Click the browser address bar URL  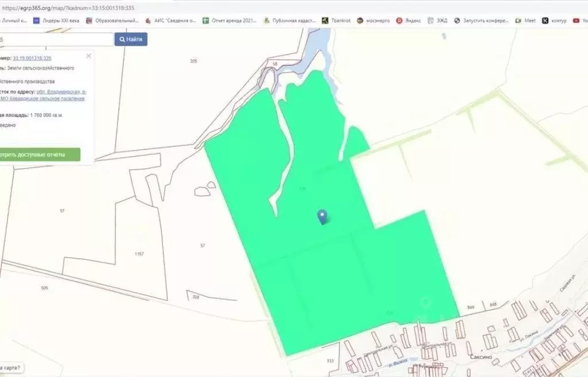[x=68, y=8]
